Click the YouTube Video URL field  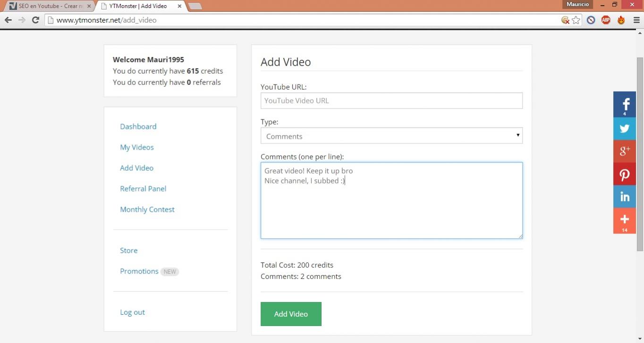[x=391, y=100]
